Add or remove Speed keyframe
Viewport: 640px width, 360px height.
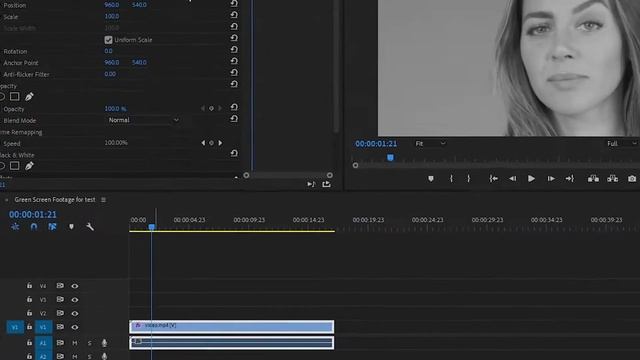[211, 143]
